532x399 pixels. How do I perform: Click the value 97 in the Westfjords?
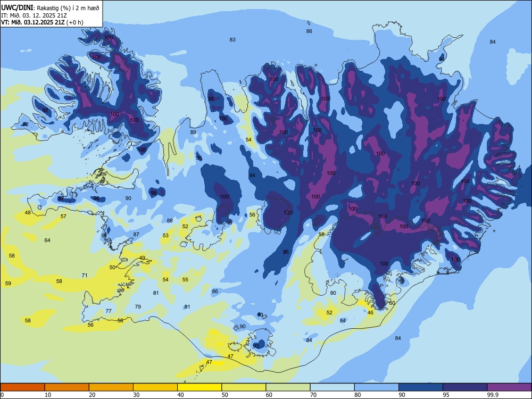point(45,111)
